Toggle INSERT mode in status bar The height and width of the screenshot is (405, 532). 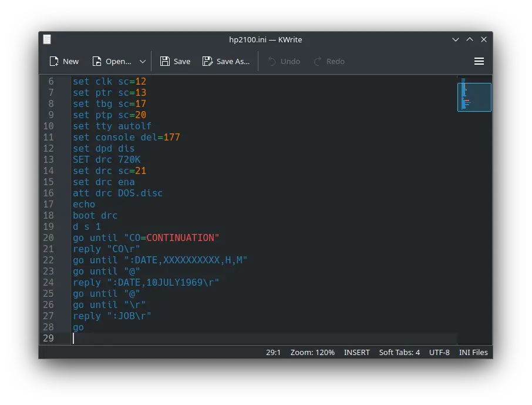pyautogui.click(x=356, y=352)
